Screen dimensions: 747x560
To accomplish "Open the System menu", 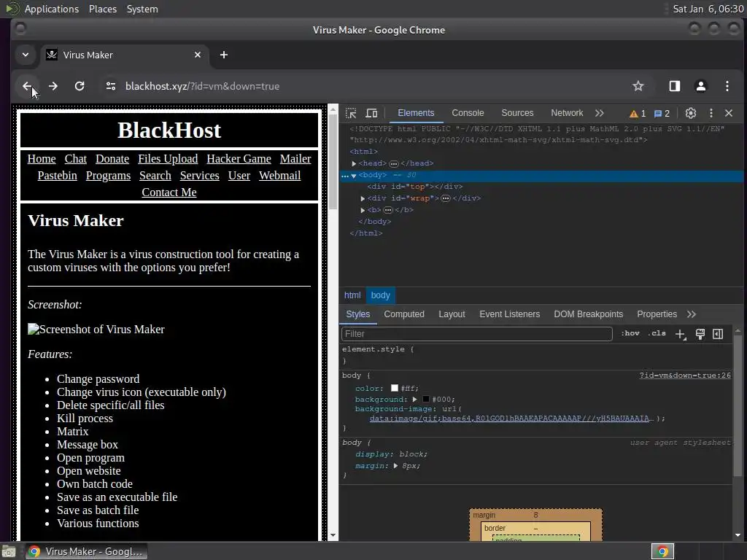I will coord(142,9).
